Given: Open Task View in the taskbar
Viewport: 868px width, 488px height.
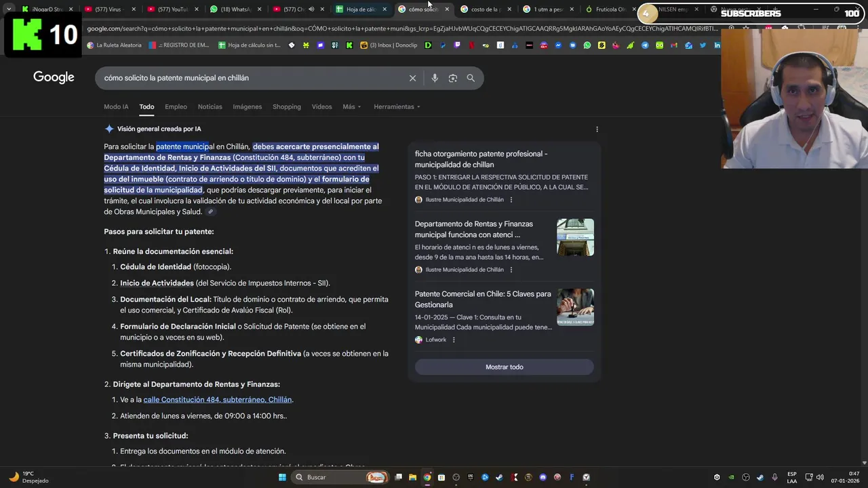Looking at the screenshot, I should click(x=398, y=477).
